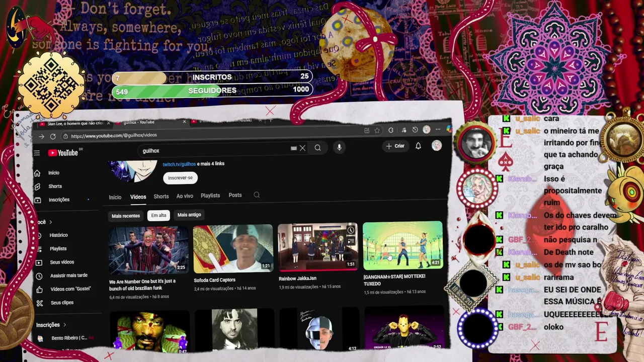Open the browser three-dot settings menu
Screen dimensions: 644x362
pos(438,130)
